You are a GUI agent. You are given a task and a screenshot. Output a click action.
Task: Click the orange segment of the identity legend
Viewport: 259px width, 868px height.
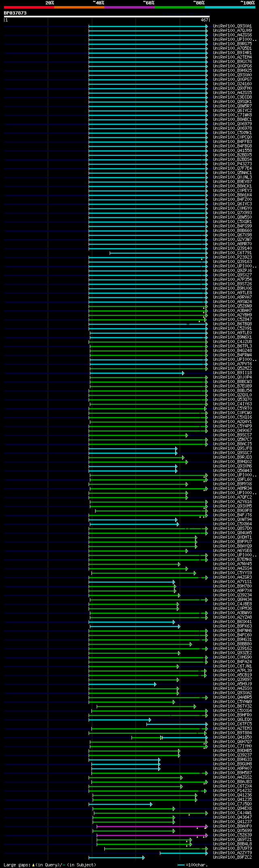(x=79, y=7)
